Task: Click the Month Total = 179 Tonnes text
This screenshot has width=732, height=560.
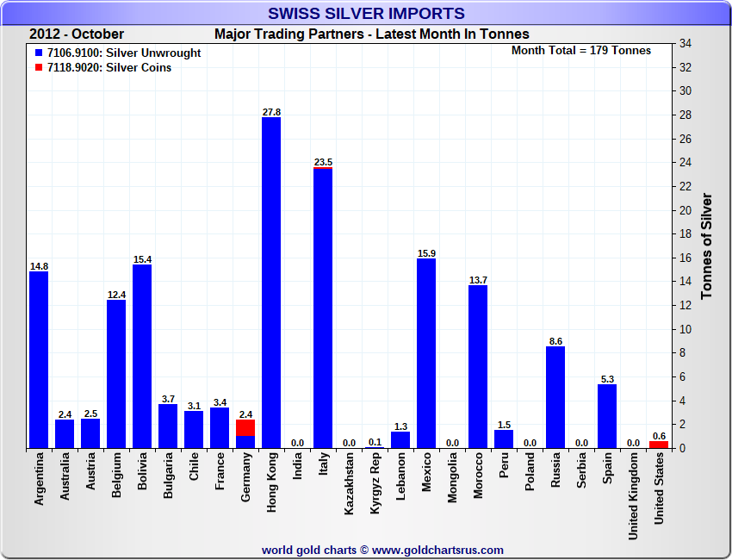Action: pyautogui.click(x=581, y=51)
